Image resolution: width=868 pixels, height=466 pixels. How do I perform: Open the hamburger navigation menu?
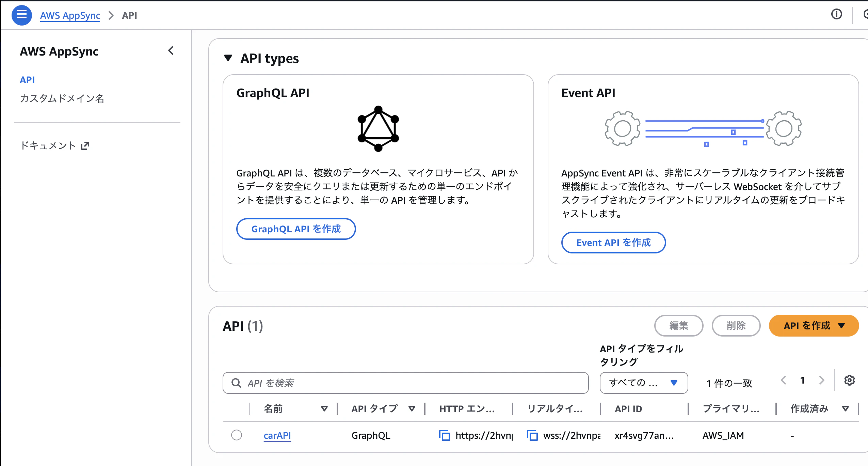click(x=21, y=15)
